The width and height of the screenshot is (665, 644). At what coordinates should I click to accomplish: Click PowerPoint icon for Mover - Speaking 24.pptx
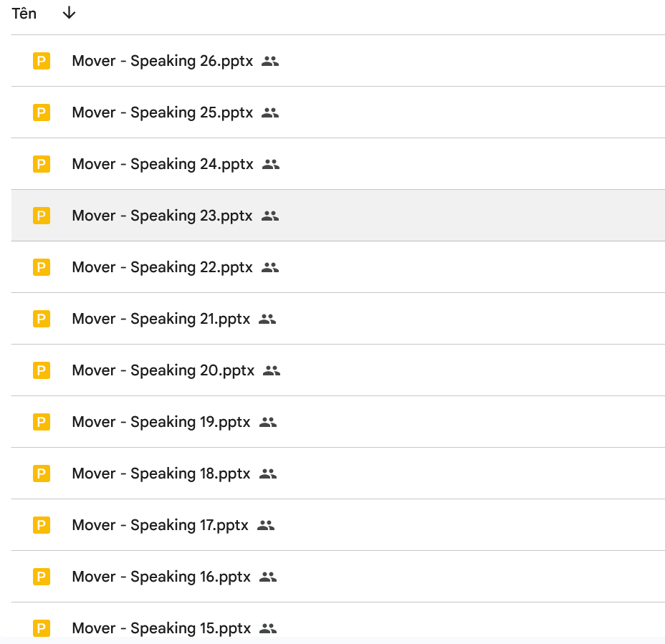42,164
